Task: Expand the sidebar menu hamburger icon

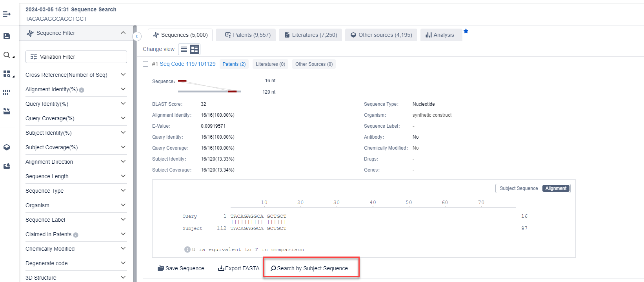Action: (7, 14)
